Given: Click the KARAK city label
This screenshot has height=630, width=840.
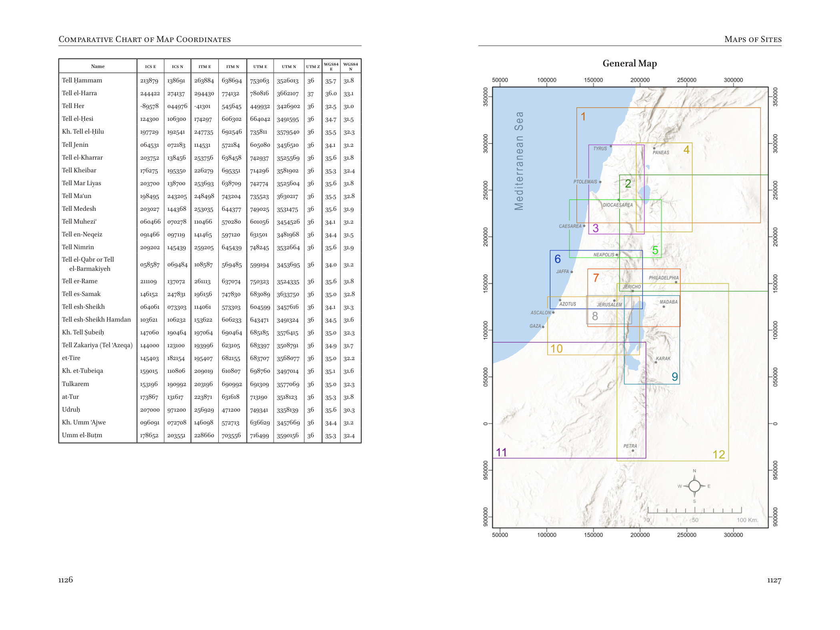Looking at the screenshot, I should [x=663, y=359].
